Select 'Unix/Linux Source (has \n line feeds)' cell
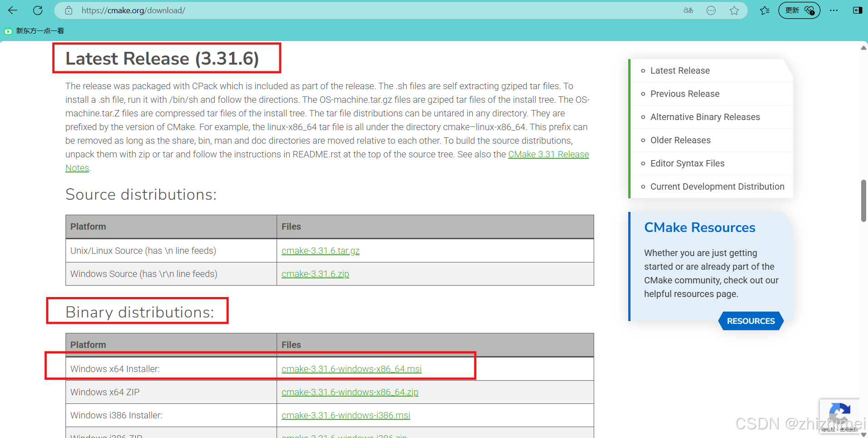Screen dimensions: 868x438 tap(143, 251)
